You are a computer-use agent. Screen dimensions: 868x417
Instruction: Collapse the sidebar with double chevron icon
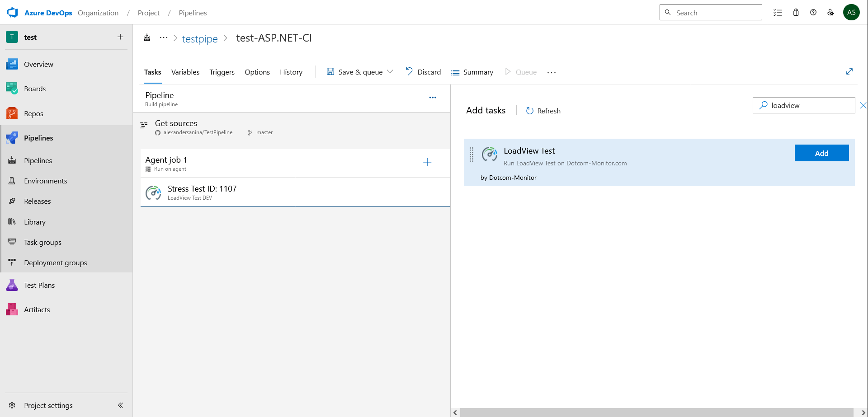[x=120, y=405]
